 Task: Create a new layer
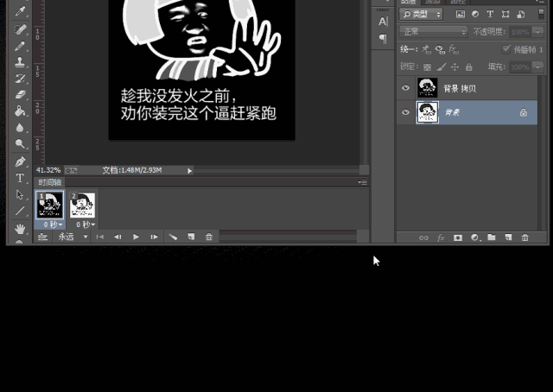coord(508,237)
